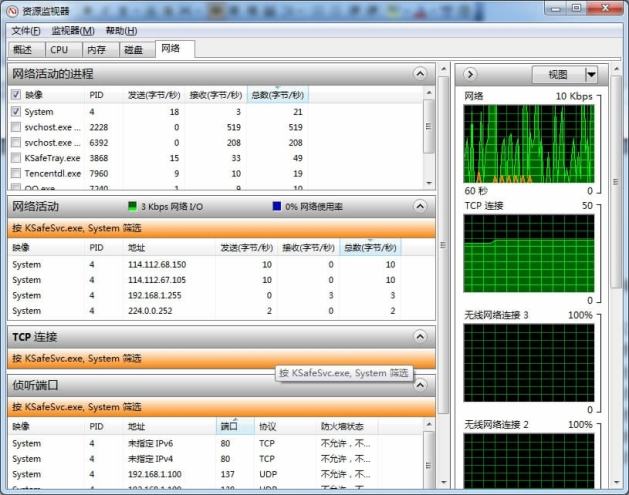The image size is (629, 495).
Task: Click the 网络 throughput graph
Action: tap(529, 144)
